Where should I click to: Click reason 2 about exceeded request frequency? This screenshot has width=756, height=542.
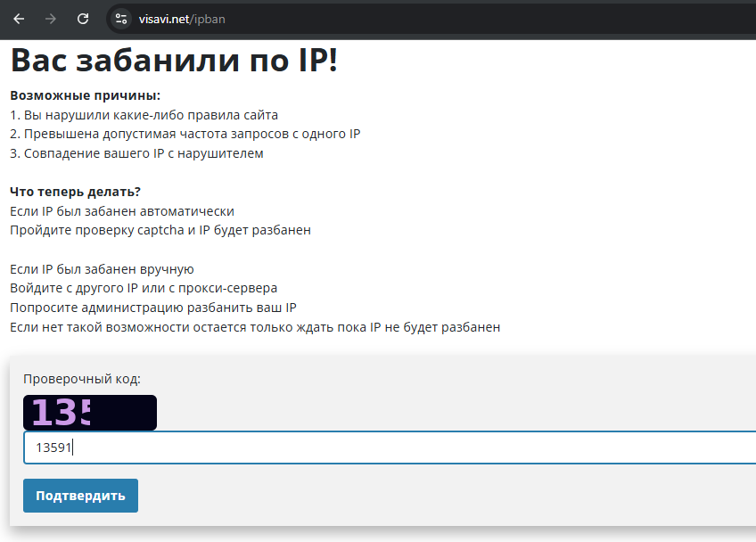tap(185, 134)
